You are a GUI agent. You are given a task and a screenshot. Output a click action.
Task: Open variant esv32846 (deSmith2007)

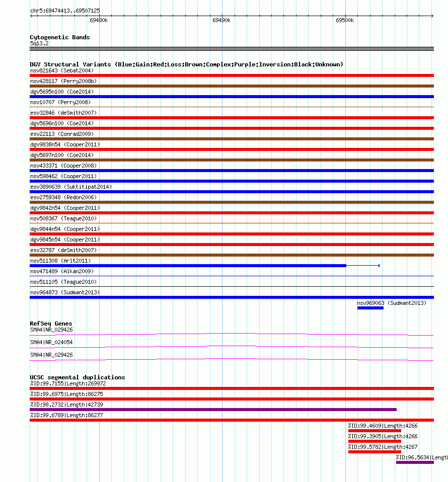[x=63, y=113]
